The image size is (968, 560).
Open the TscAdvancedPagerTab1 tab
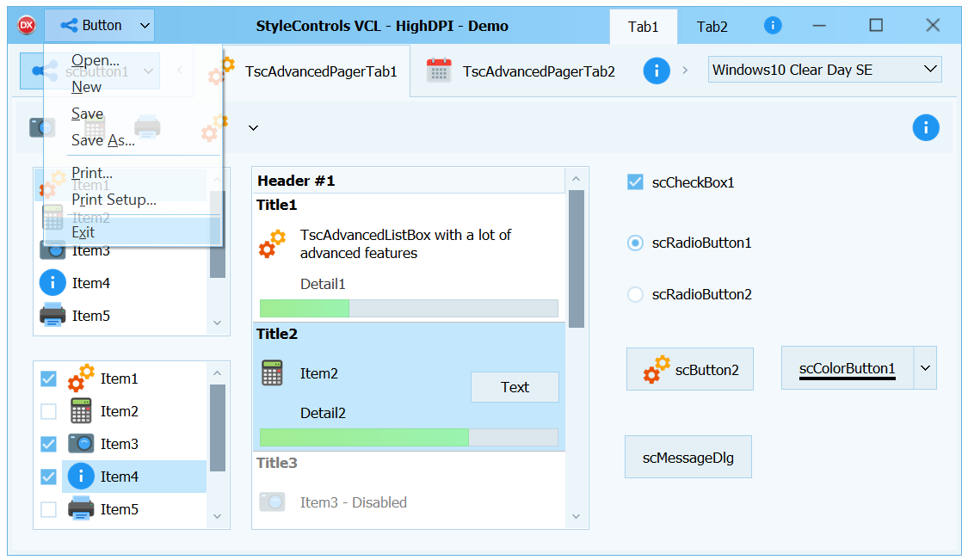point(301,71)
